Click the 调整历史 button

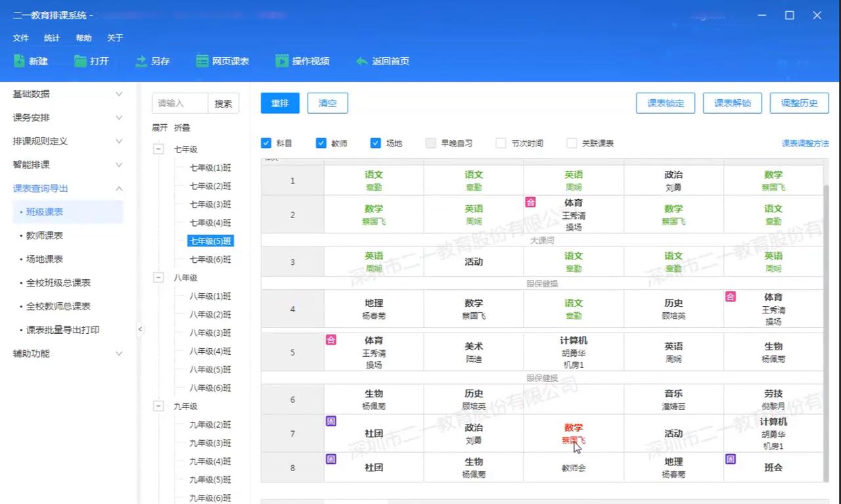click(x=800, y=103)
